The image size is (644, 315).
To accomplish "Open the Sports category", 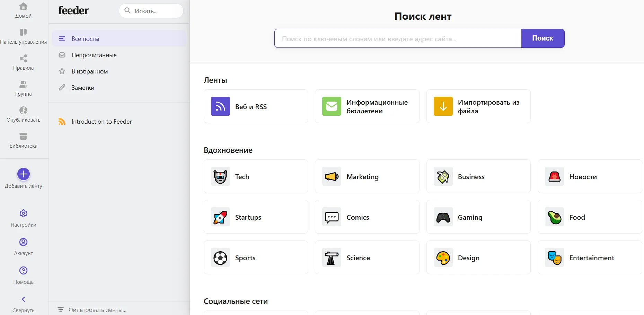I will click(256, 257).
